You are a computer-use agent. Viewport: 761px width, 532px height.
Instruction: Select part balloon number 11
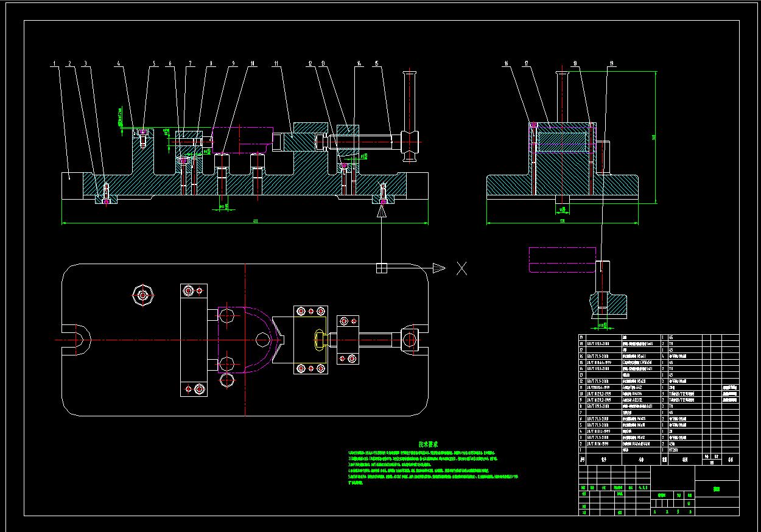point(276,63)
